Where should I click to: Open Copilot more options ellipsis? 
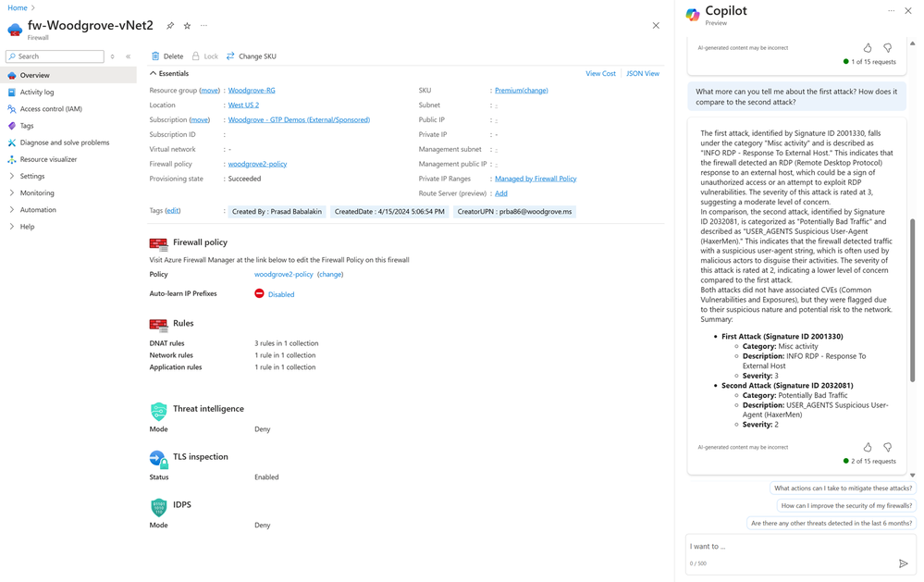891,10
